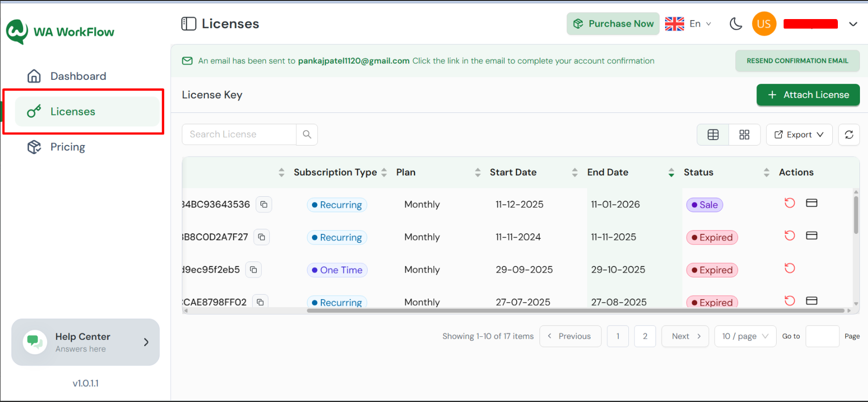Focus the Search License input field
Screen dimensions: 868x402
(x=239, y=135)
